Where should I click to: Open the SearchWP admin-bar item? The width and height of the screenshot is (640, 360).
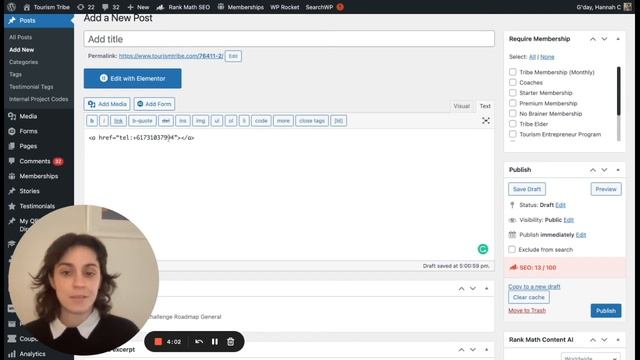[x=324, y=7]
